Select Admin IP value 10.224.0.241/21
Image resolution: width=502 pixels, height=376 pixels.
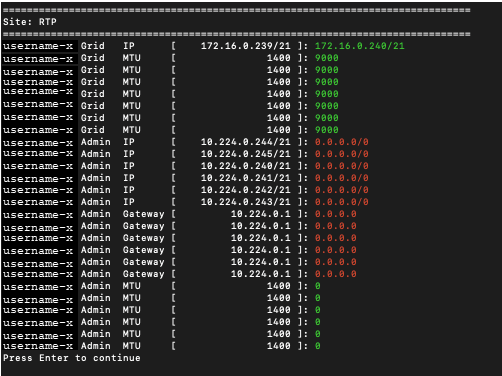click(246, 178)
